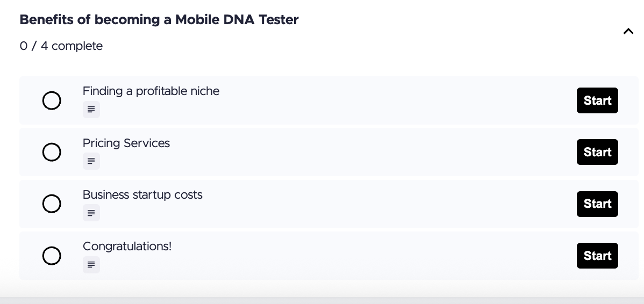
Task: Collapse the Mobile DNA Tester section chevron
Action: point(628,32)
